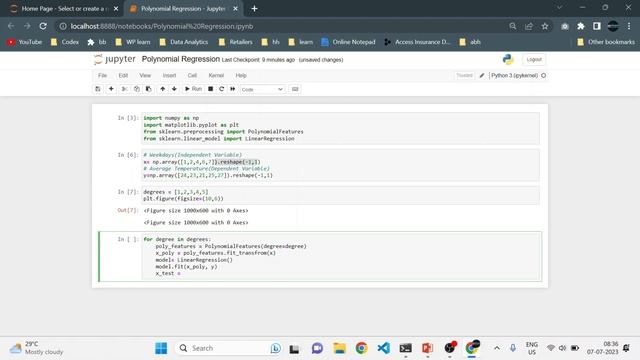640x360 pixels.
Task: Bookmark this page star icon
Action: [545, 26]
